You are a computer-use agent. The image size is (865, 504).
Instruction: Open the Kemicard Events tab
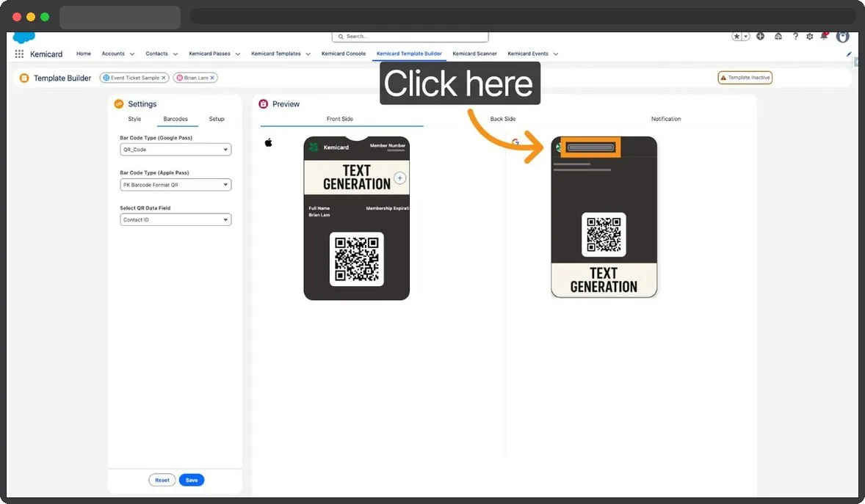(528, 54)
